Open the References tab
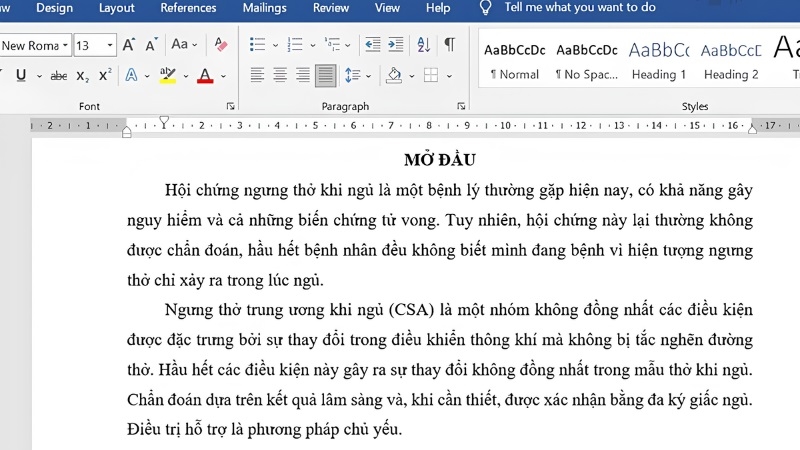Image resolution: width=800 pixels, height=450 pixels. tap(188, 8)
